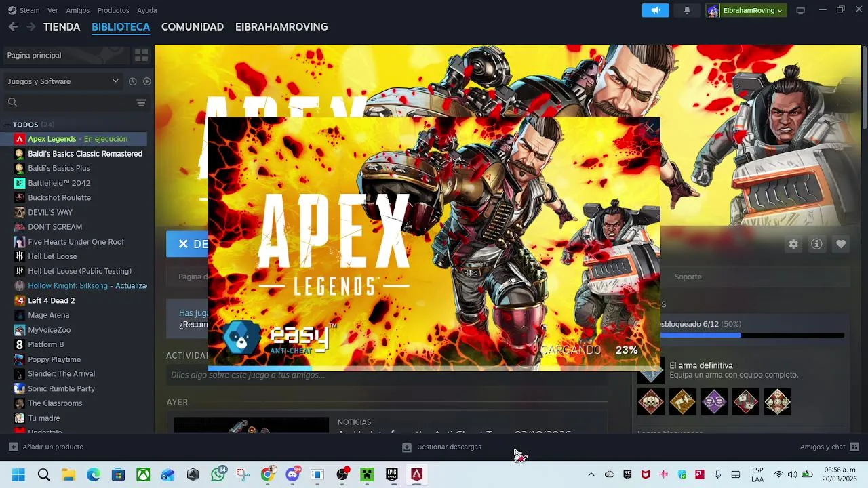The height and width of the screenshot is (488, 868).
Task: Sort library by recent activity clock icon
Action: (x=132, y=81)
